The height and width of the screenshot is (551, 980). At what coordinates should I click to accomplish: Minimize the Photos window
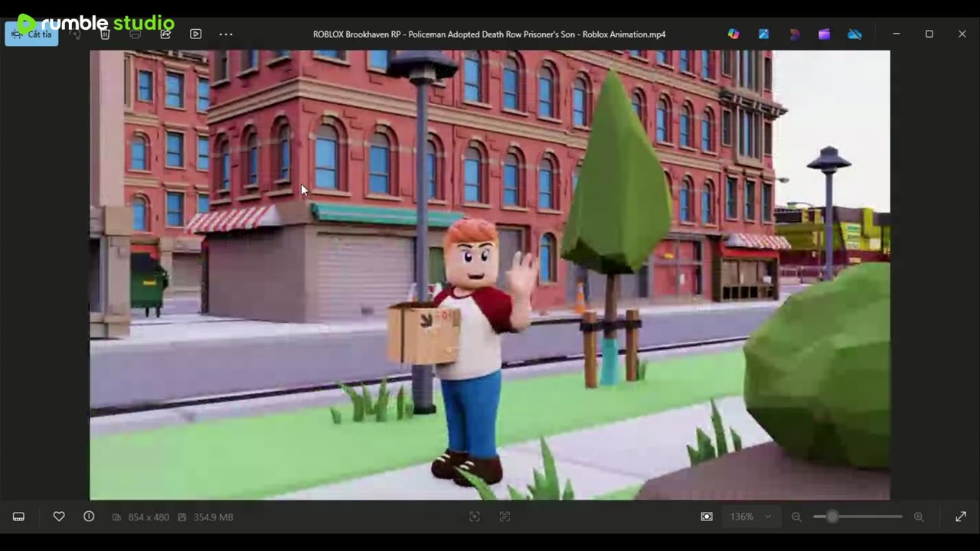(x=896, y=34)
